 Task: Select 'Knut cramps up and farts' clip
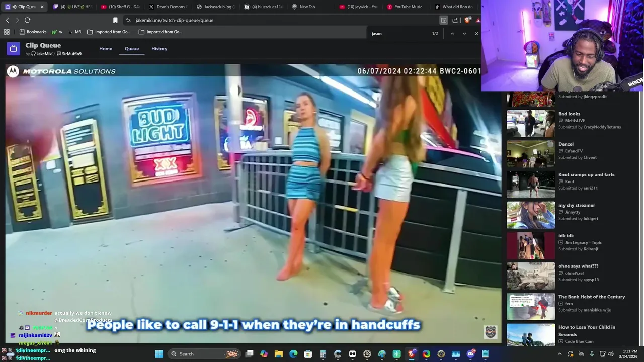click(x=586, y=175)
